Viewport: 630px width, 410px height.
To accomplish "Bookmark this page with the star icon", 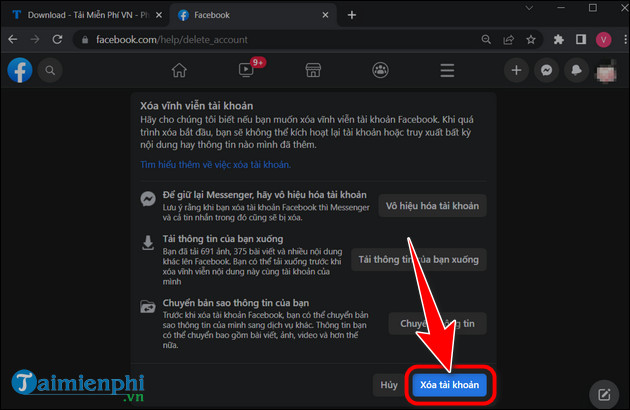I will coord(531,39).
